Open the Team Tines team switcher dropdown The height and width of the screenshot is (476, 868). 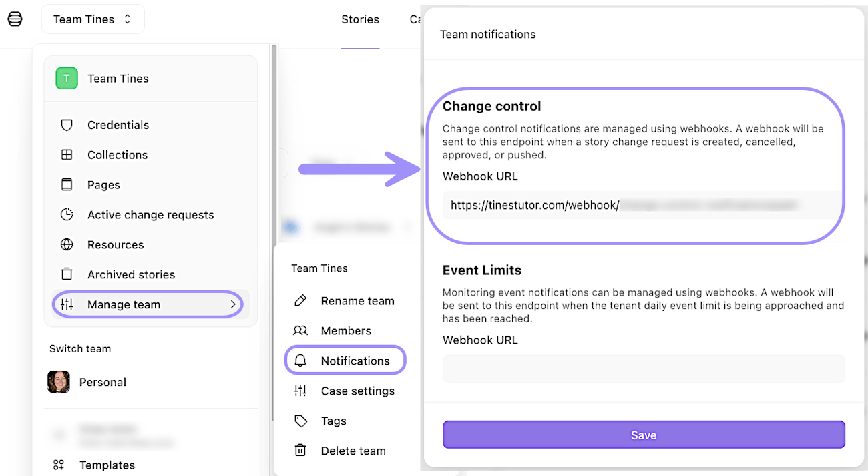click(93, 19)
